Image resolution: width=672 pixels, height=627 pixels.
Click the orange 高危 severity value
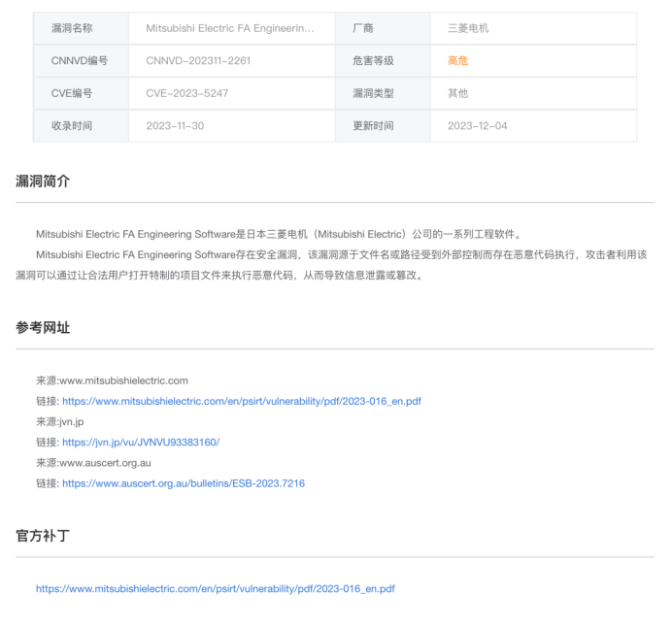(457, 61)
